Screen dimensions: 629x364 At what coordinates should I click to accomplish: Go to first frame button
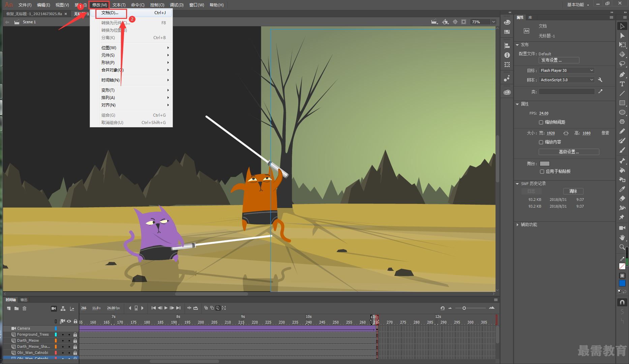[153, 308]
